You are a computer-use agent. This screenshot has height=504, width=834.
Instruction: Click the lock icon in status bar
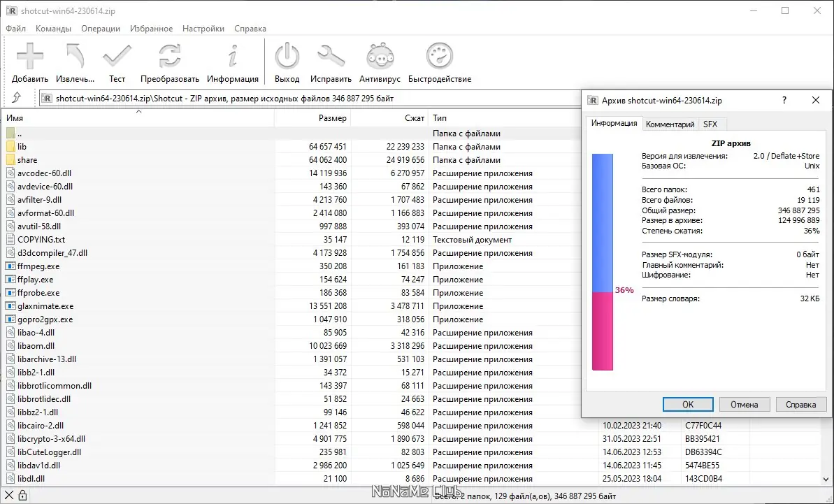[x=22, y=496]
